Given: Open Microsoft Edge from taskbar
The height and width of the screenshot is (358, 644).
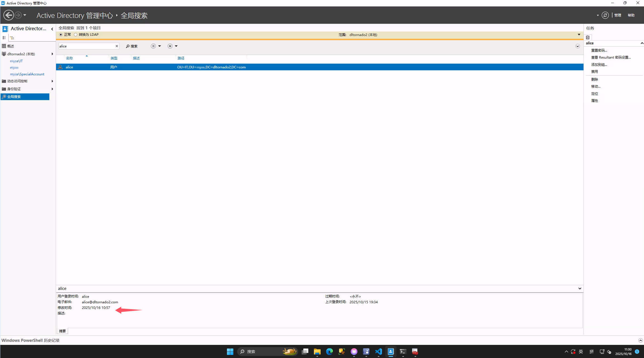Looking at the screenshot, I should click(329, 351).
